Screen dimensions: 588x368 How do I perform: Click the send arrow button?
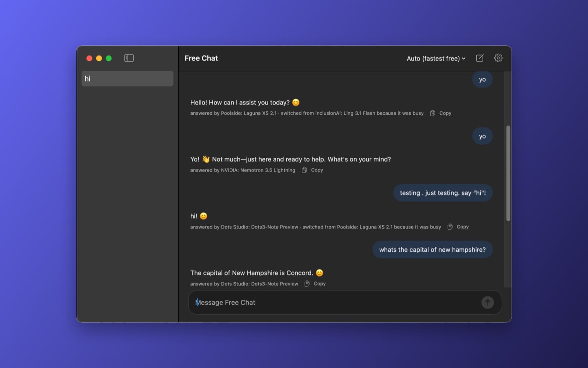pyautogui.click(x=488, y=302)
